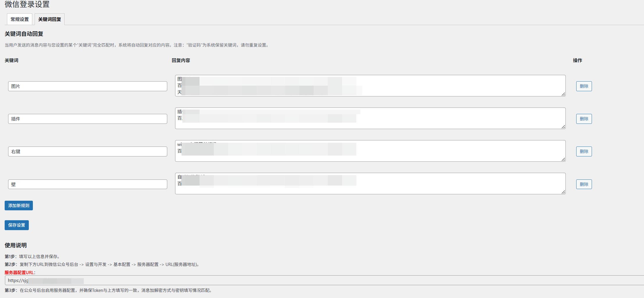The height and width of the screenshot is (298, 644).
Task: Delete the 插件 keyword rule
Action: click(x=584, y=119)
